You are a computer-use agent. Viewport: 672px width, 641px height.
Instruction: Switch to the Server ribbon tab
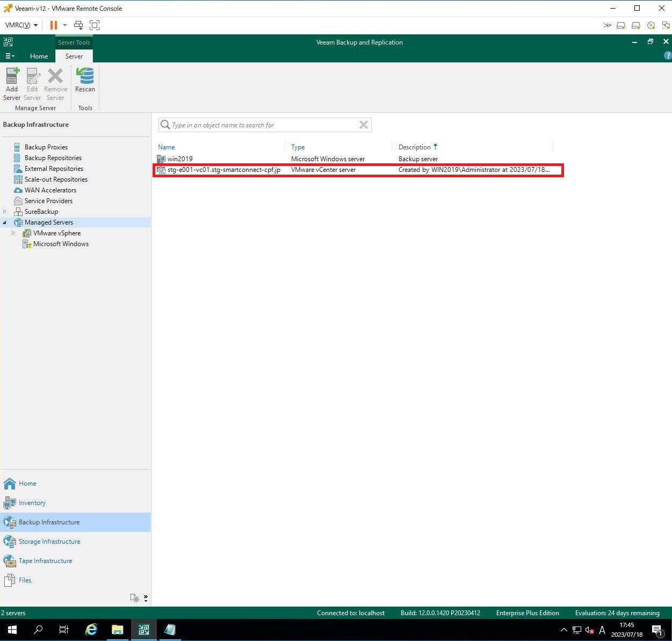coord(74,56)
